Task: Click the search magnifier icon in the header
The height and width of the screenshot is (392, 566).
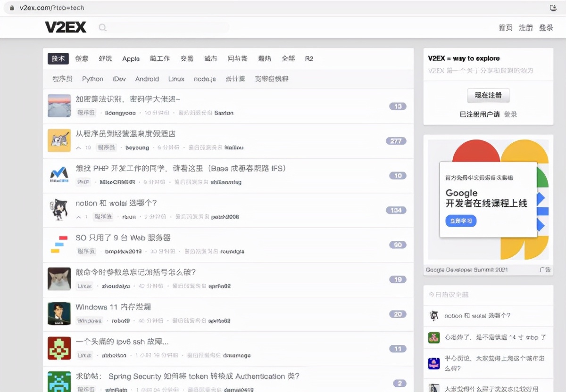Action: pos(102,28)
